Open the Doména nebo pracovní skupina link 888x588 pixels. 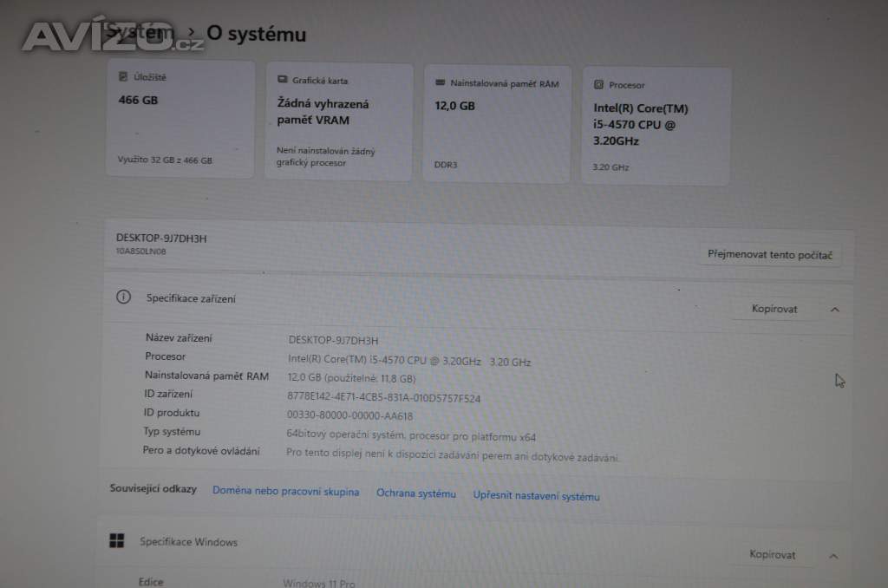click(x=285, y=492)
